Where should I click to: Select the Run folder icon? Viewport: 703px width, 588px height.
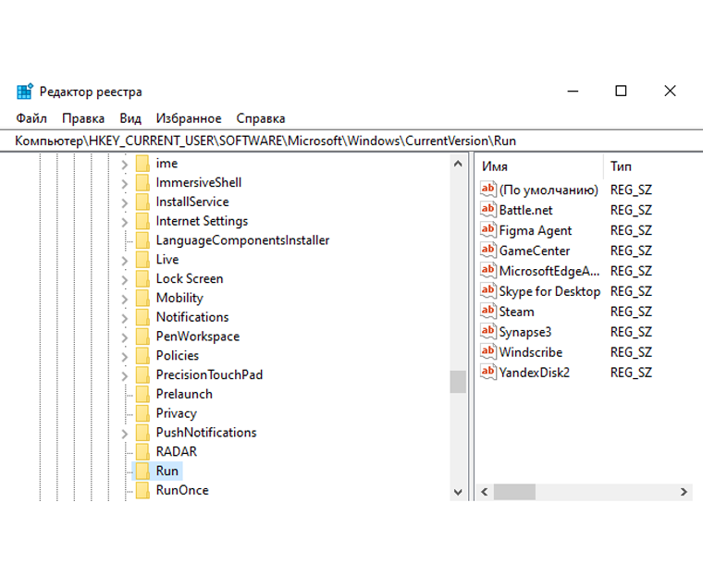[x=142, y=471]
